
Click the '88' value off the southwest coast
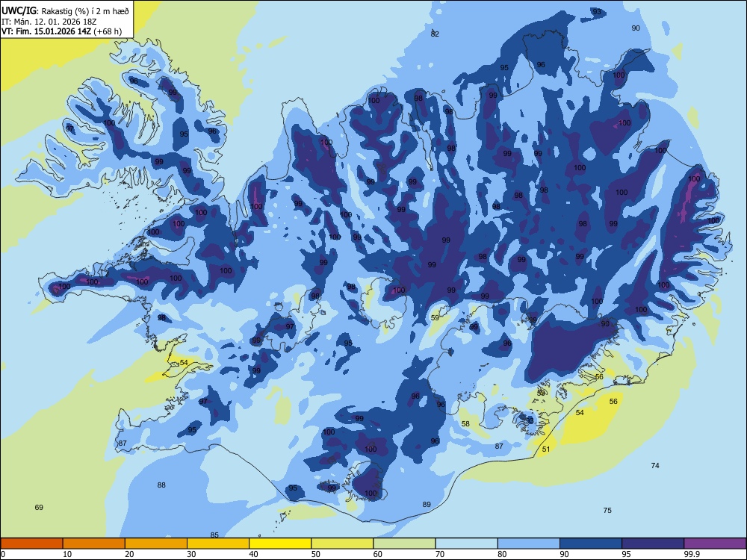(x=161, y=485)
